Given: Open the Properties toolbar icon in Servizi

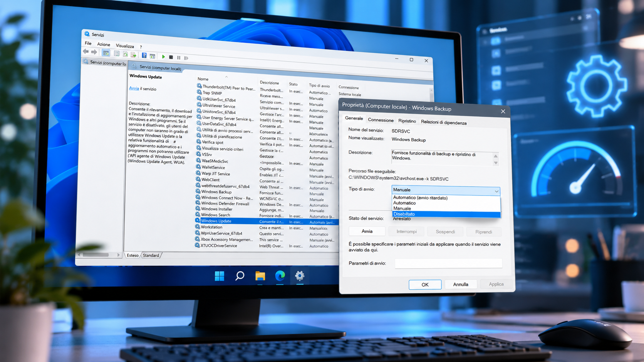Looking at the screenshot, I should point(117,54).
